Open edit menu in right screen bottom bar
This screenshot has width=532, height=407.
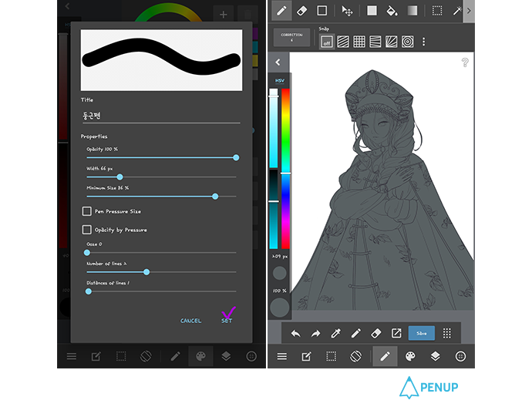(x=306, y=356)
